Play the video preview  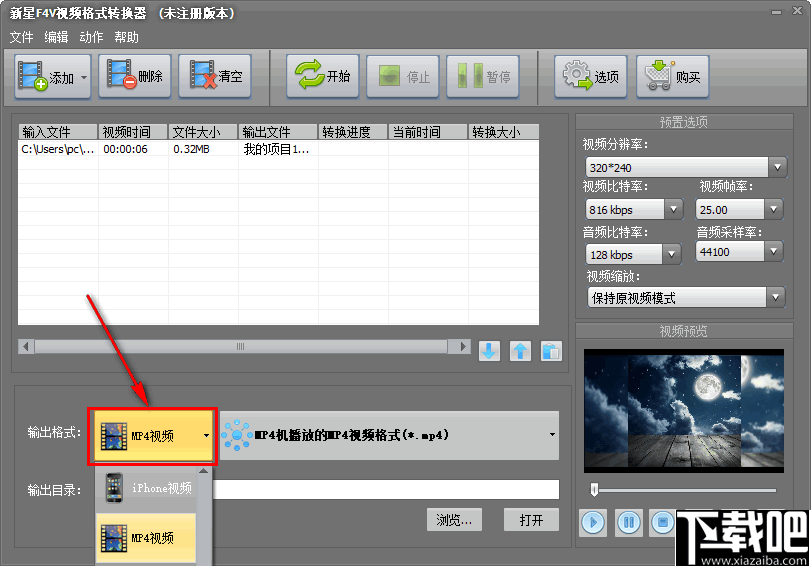[593, 523]
